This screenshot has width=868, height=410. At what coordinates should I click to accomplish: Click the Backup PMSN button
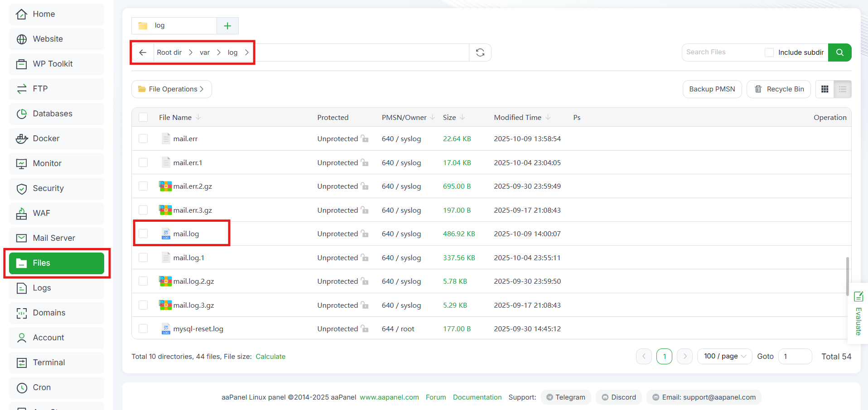(x=712, y=89)
